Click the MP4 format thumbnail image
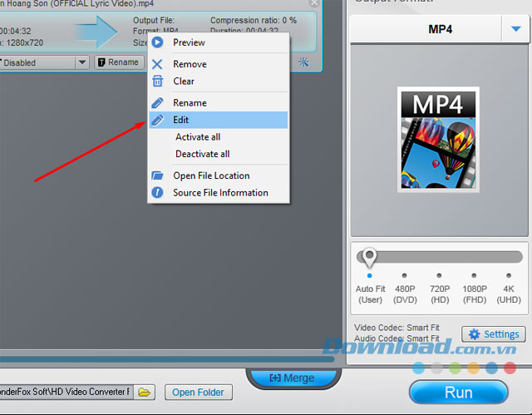The height and width of the screenshot is (415, 532). 438,140
